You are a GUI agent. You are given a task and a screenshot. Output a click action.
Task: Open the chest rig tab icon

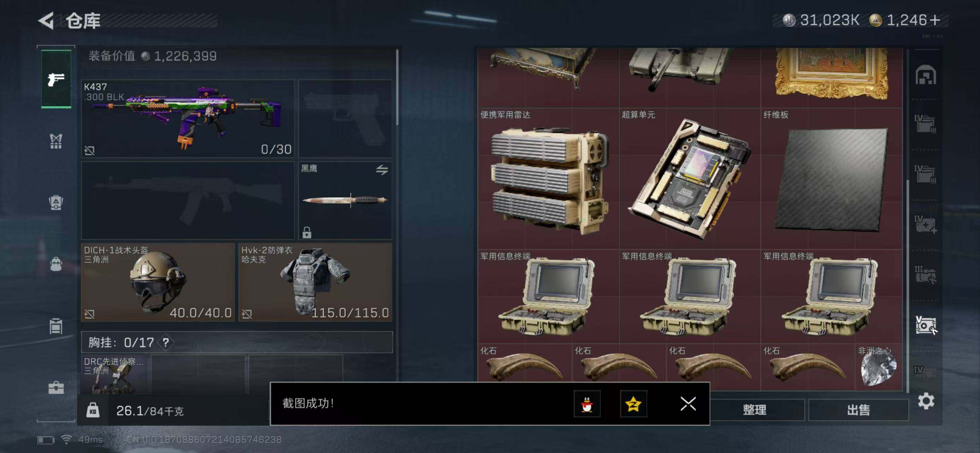[56, 141]
